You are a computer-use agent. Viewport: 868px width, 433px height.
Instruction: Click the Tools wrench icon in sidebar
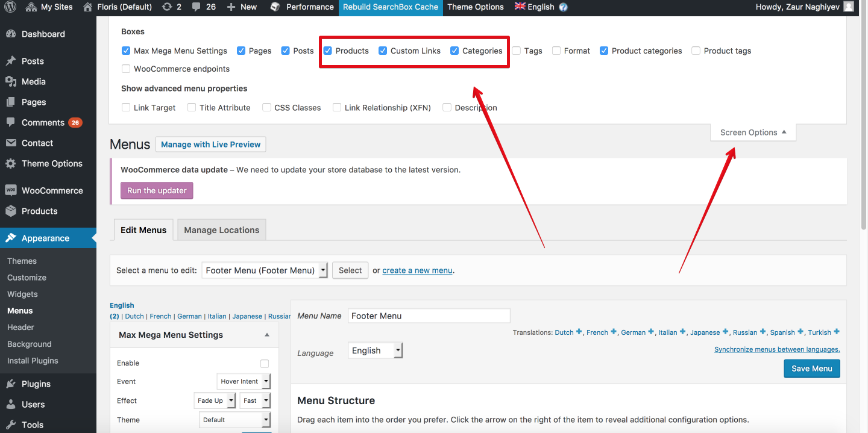coord(11,425)
